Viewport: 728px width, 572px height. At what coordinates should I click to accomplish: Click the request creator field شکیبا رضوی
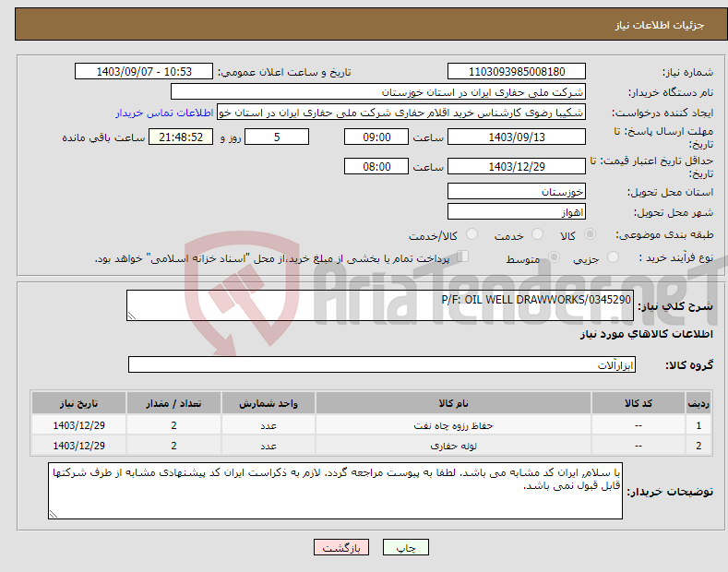401,113
